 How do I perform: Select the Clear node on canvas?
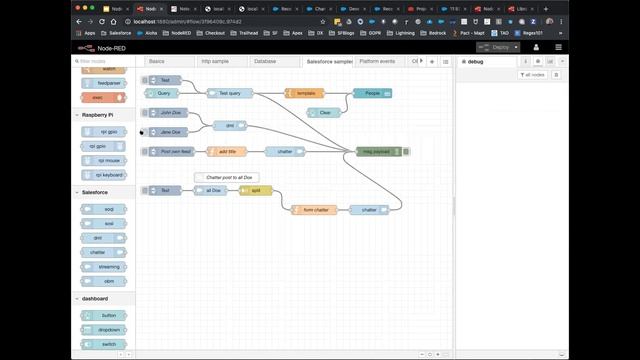click(x=324, y=113)
